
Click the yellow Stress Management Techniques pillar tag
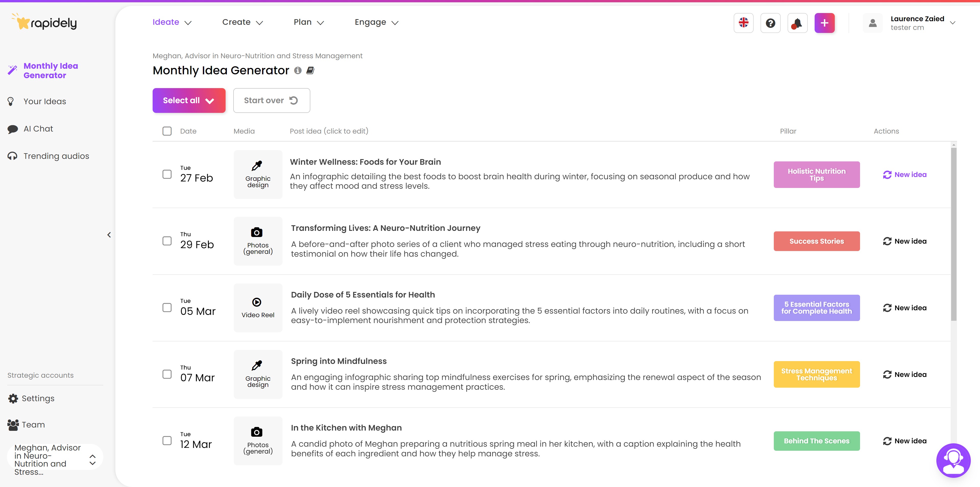816,374
